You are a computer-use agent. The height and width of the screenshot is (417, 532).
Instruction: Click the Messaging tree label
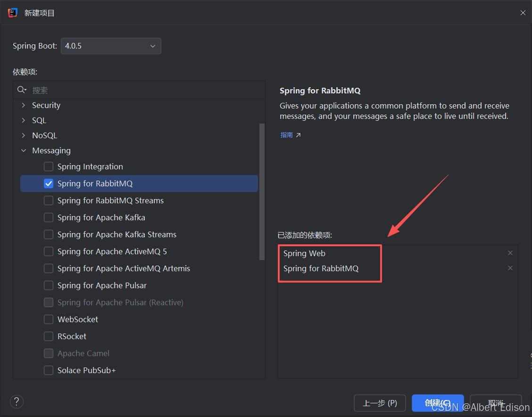coord(51,150)
